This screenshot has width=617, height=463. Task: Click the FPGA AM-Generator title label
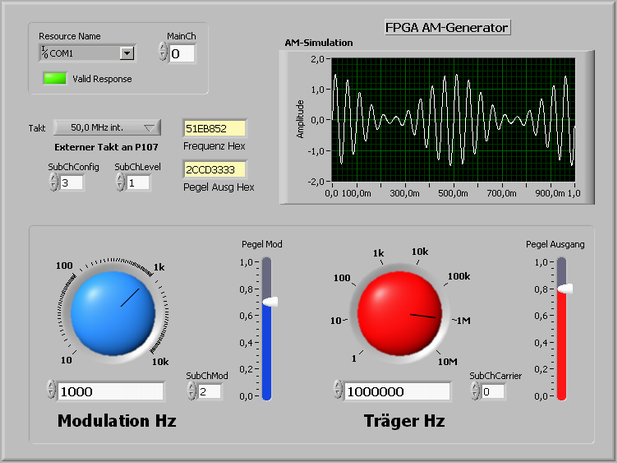click(x=447, y=28)
